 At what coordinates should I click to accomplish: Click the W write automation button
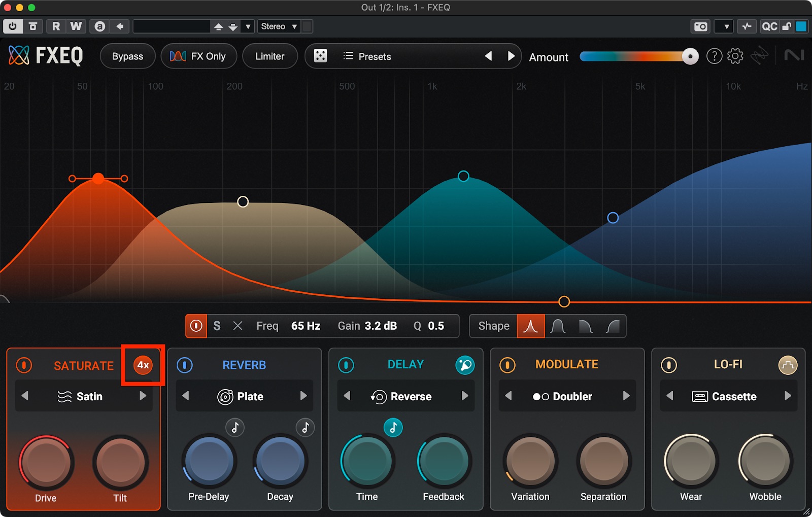76,26
